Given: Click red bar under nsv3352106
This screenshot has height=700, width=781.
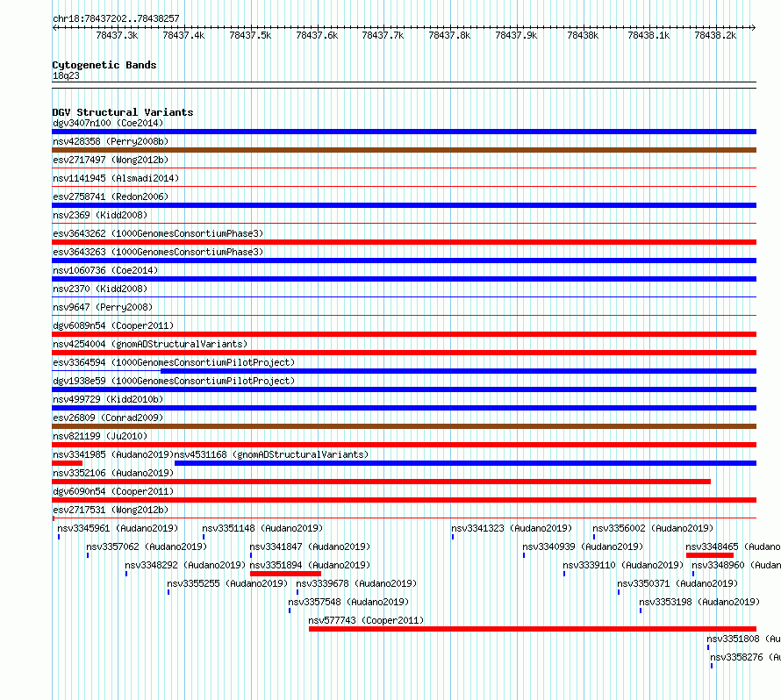Looking at the screenshot, I should 381,482.
